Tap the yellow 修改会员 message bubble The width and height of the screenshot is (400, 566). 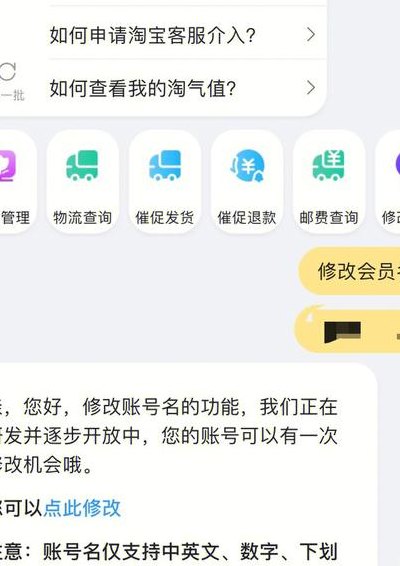(349, 271)
